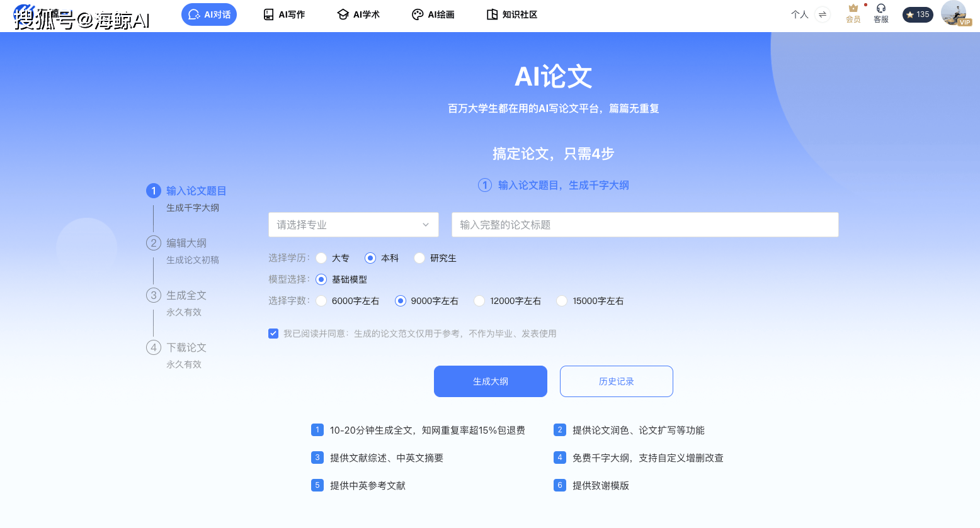The height and width of the screenshot is (528, 980).
Task: Open customer service headset icon
Action: tap(880, 9)
